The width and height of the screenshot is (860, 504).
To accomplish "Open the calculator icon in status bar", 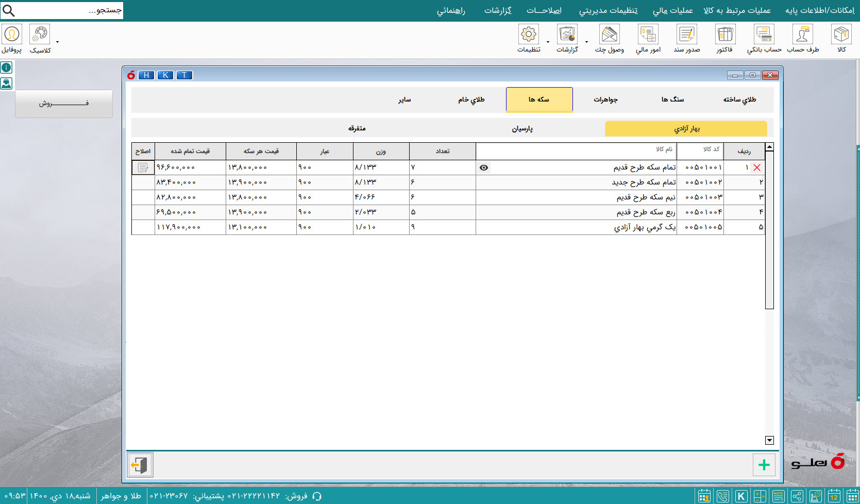I will pos(760,496).
